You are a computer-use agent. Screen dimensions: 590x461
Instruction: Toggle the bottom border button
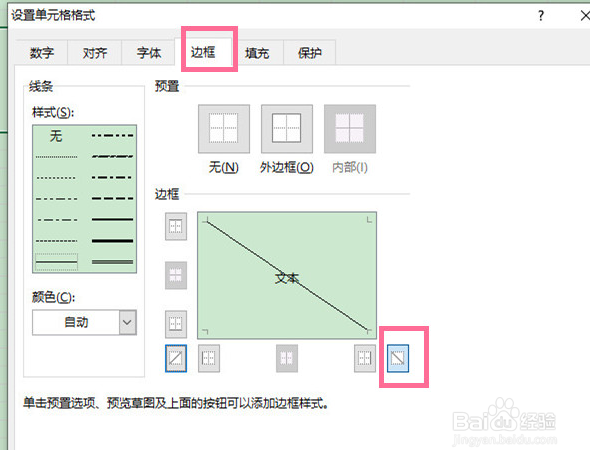176,324
